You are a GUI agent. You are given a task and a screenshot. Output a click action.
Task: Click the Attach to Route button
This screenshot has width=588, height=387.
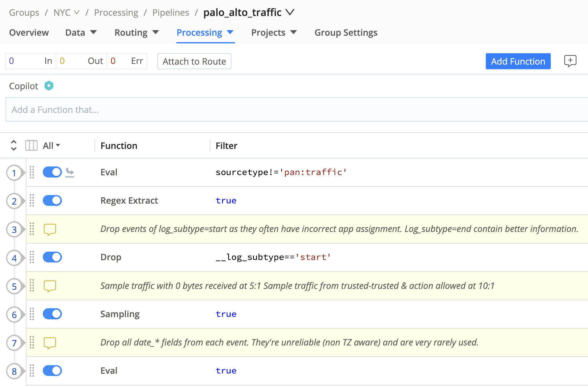tap(194, 61)
